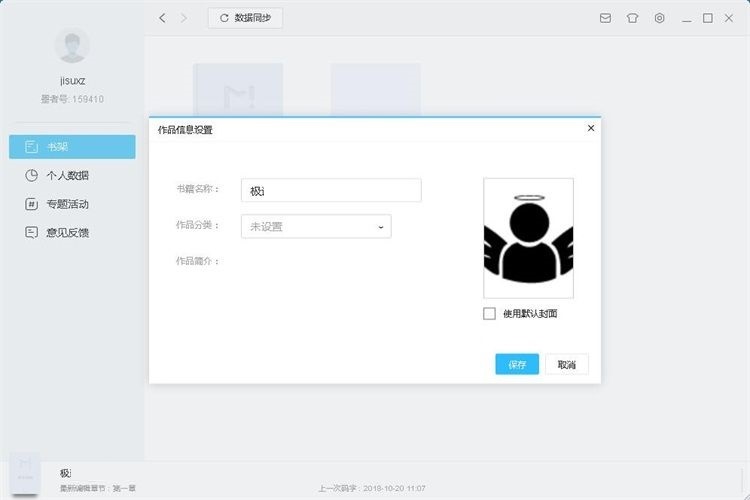The width and height of the screenshot is (750, 500).
Task: Open the 书架 bookshelf section
Action: click(x=72, y=147)
